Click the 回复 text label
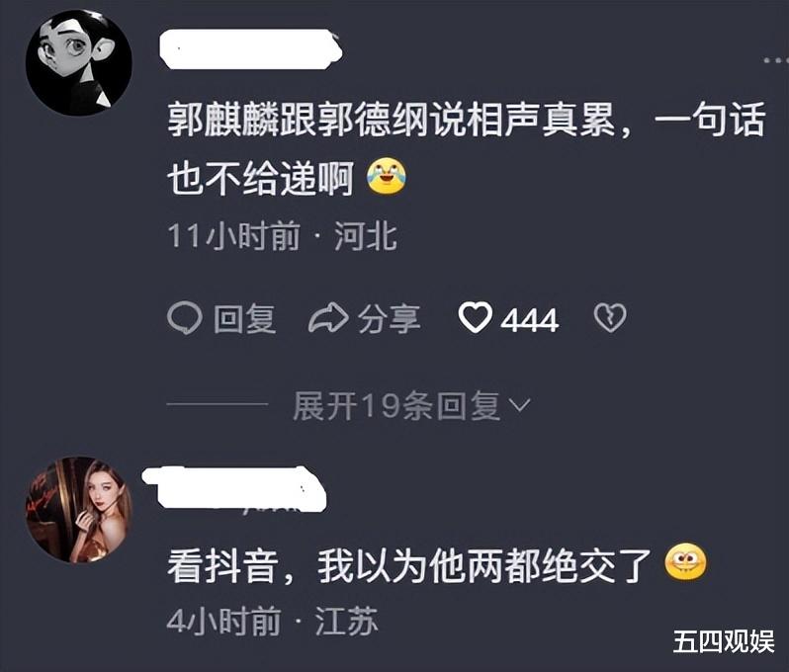Image resolution: width=789 pixels, height=672 pixels. 245,319
